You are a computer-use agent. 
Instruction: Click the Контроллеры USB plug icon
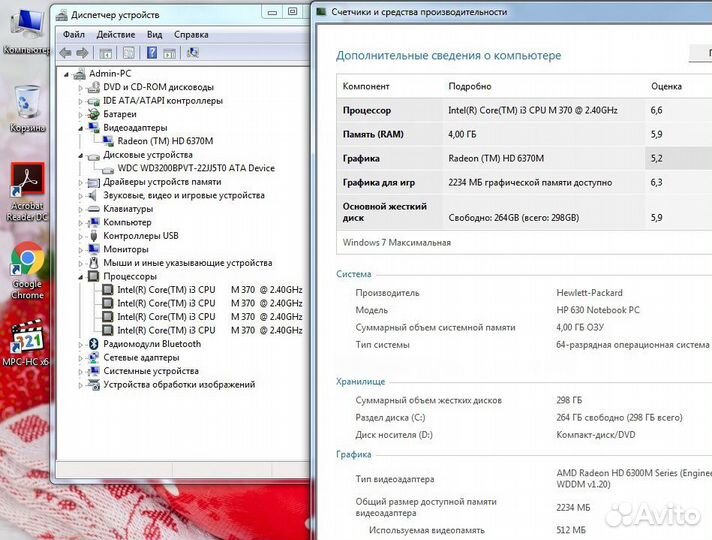coord(94,236)
